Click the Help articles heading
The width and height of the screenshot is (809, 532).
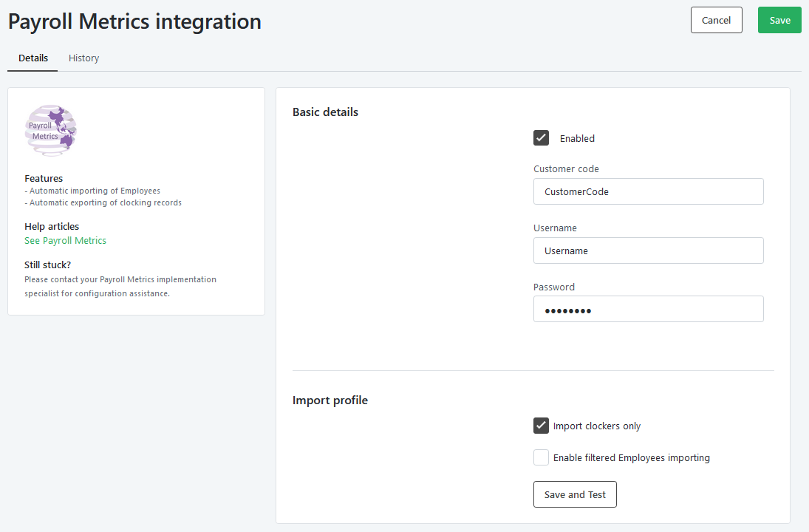click(52, 227)
